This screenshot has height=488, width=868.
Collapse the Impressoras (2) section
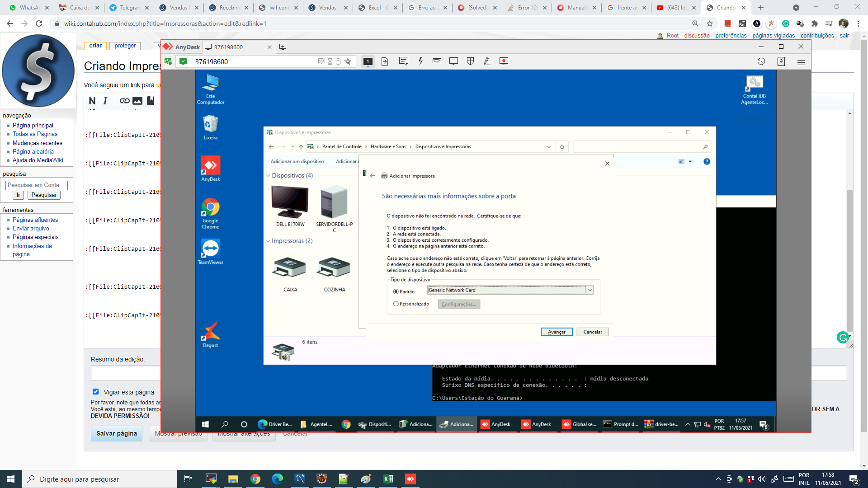pyautogui.click(x=268, y=241)
